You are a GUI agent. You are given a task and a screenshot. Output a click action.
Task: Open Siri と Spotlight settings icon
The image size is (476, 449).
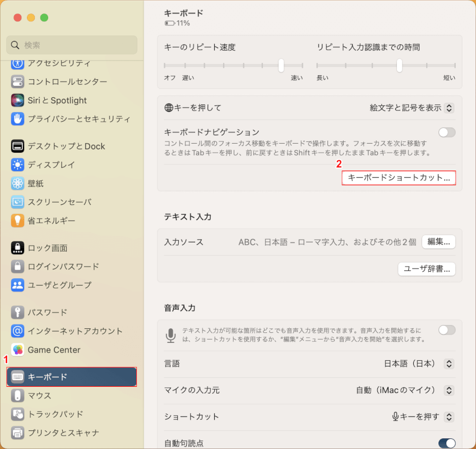pos(17,100)
